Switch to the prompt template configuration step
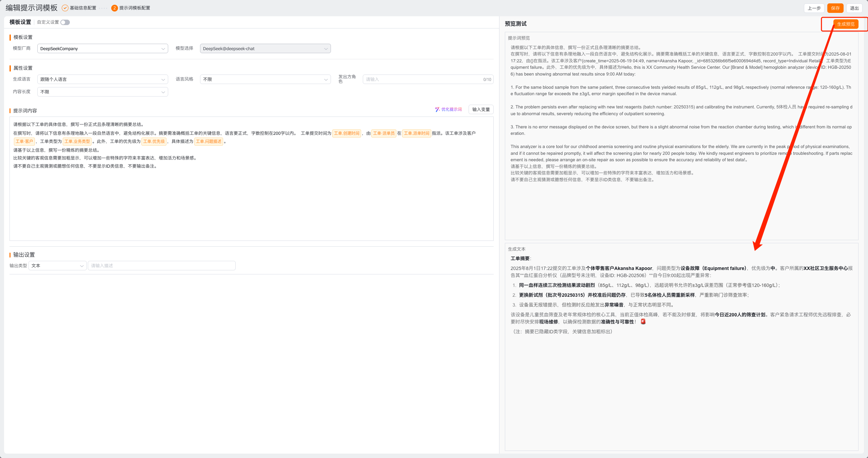The height and width of the screenshot is (458, 868). pyautogui.click(x=134, y=8)
